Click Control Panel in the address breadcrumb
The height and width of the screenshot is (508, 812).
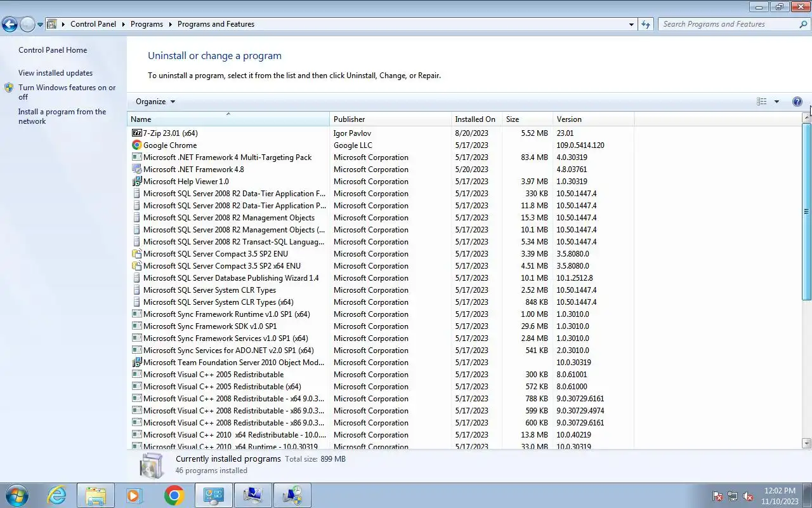point(93,24)
